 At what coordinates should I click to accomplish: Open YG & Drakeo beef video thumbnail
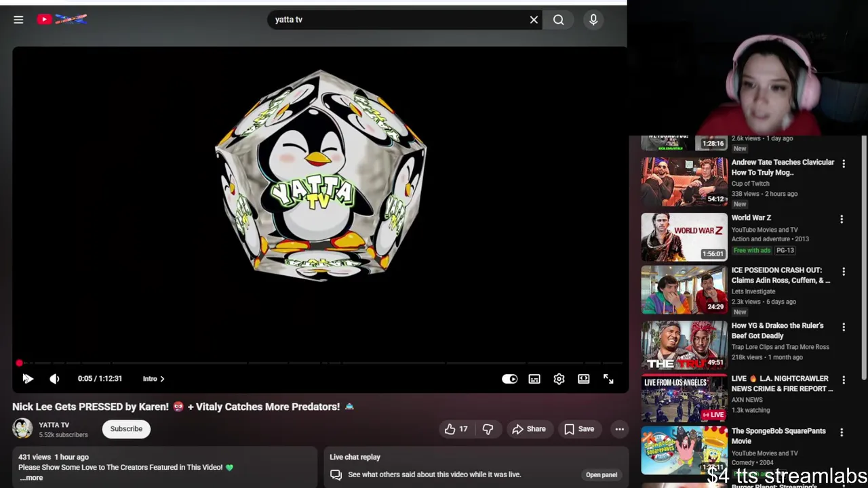point(684,345)
